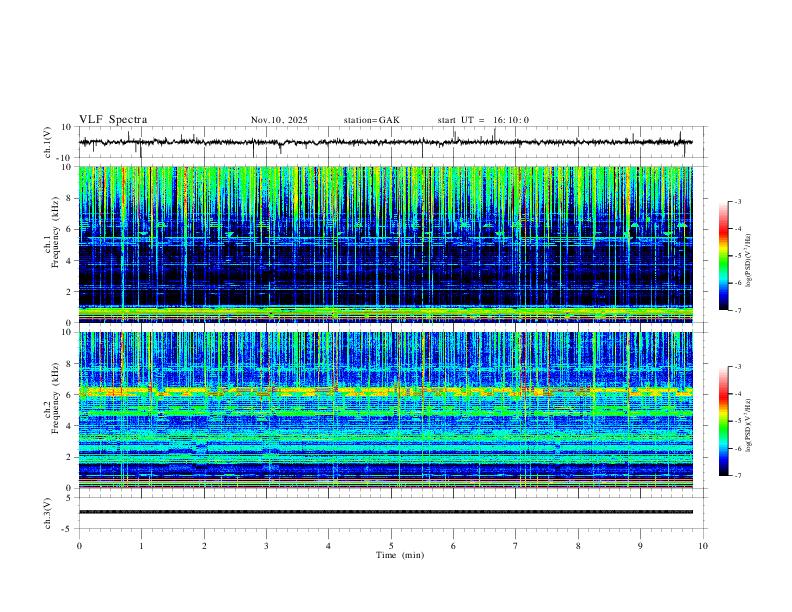The width and height of the screenshot is (792, 612).
Task: Click tick "1" on the Time axis
Action: point(141,546)
